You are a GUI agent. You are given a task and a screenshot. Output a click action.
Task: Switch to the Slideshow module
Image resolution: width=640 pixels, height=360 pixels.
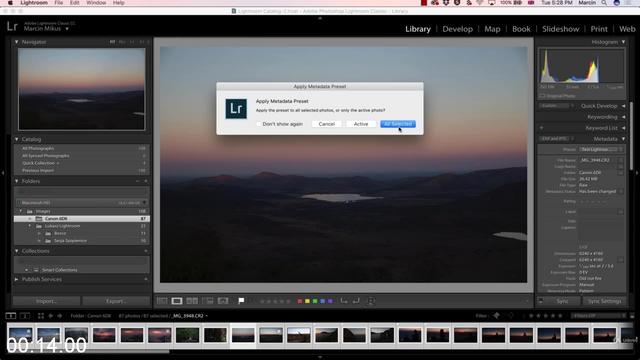pyautogui.click(x=560, y=29)
